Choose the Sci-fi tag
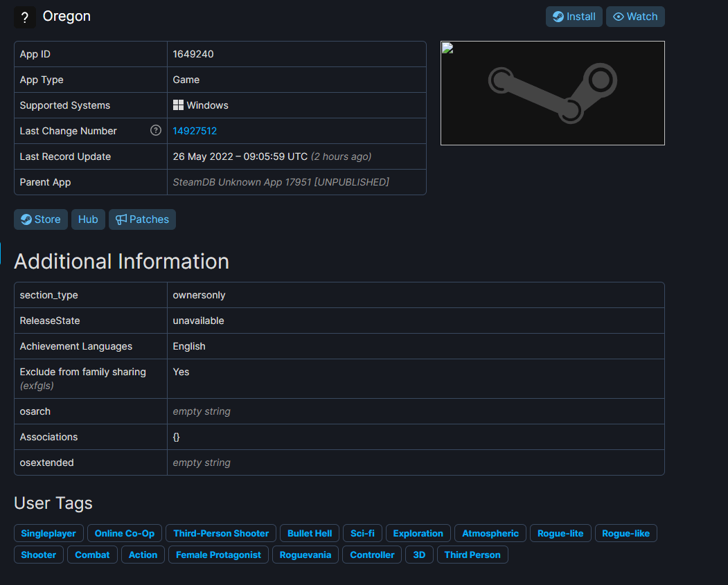The width and height of the screenshot is (728, 585). point(362,533)
